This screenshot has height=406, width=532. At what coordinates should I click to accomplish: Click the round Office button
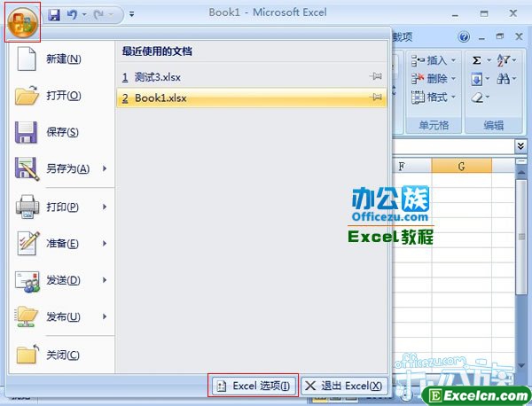coord(22,22)
